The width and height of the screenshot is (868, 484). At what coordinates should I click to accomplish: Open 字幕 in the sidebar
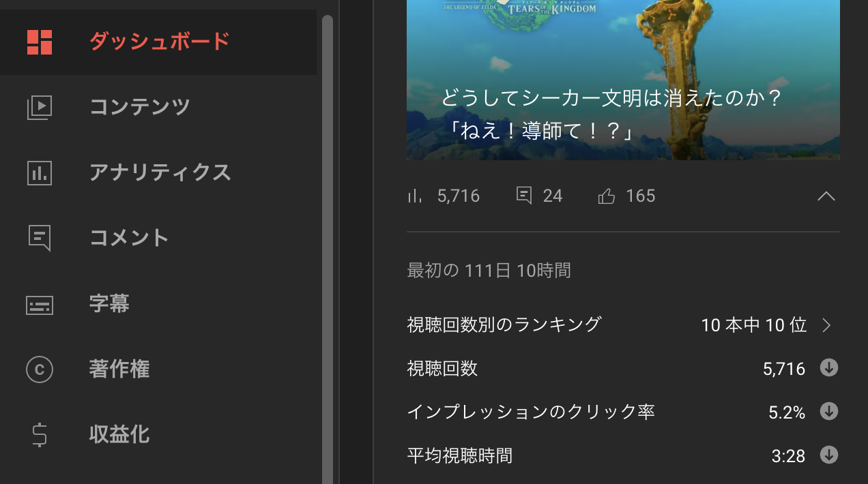point(158,304)
